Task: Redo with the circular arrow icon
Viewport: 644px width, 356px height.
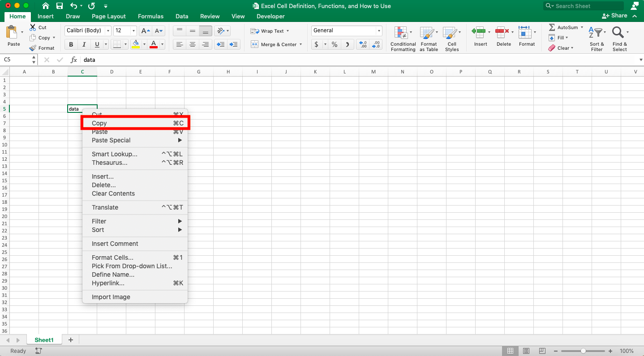Action: 91,6
